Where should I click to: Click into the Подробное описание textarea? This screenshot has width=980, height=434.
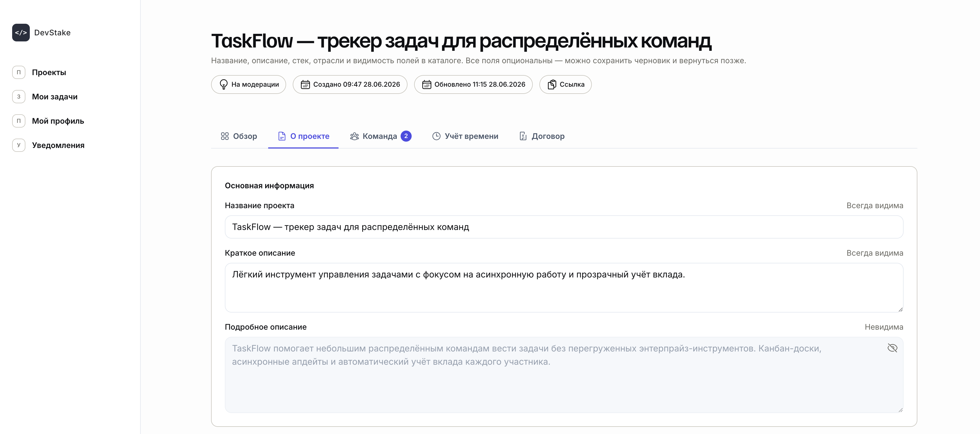pyautogui.click(x=564, y=375)
